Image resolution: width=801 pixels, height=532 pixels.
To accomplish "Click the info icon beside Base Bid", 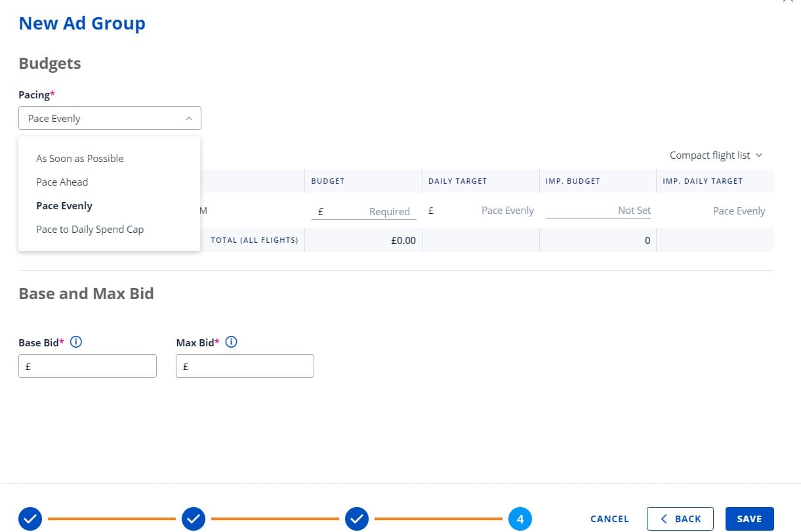I will 76,342.
